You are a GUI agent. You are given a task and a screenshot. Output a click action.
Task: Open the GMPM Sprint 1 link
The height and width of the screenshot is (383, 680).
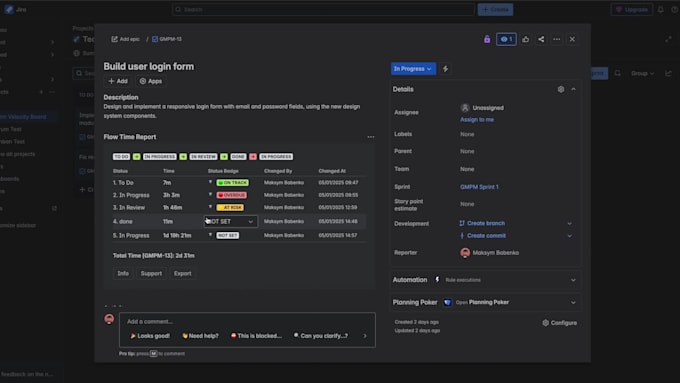[x=479, y=187]
